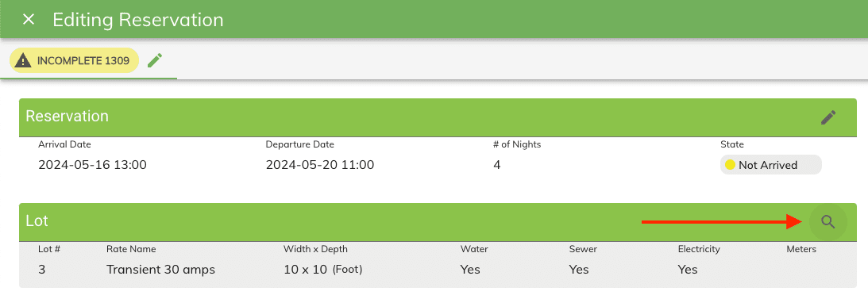868x299 pixels.
Task: Click the 10 x 10 lot dimensions
Action: pyautogui.click(x=322, y=270)
